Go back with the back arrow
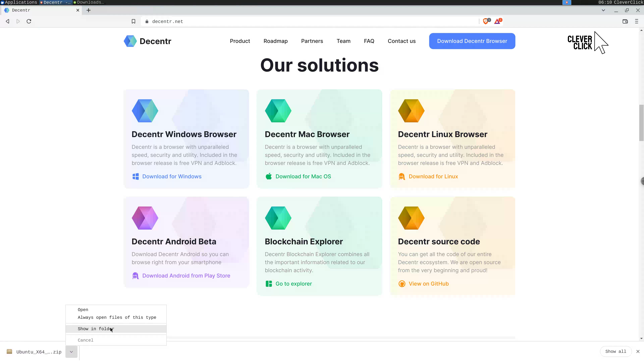644x362 pixels. 8,21
